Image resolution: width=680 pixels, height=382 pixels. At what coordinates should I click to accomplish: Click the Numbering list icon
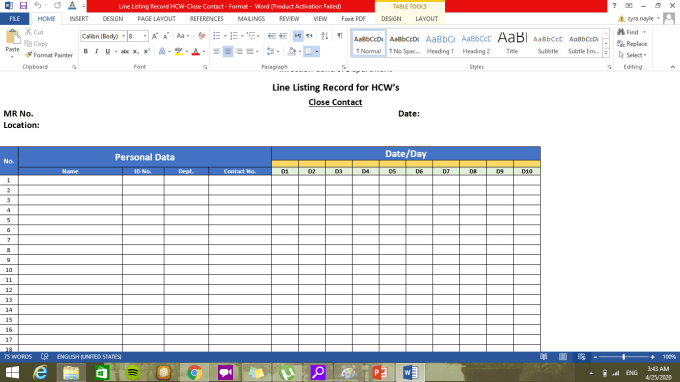pyautogui.click(x=234, y=36)
